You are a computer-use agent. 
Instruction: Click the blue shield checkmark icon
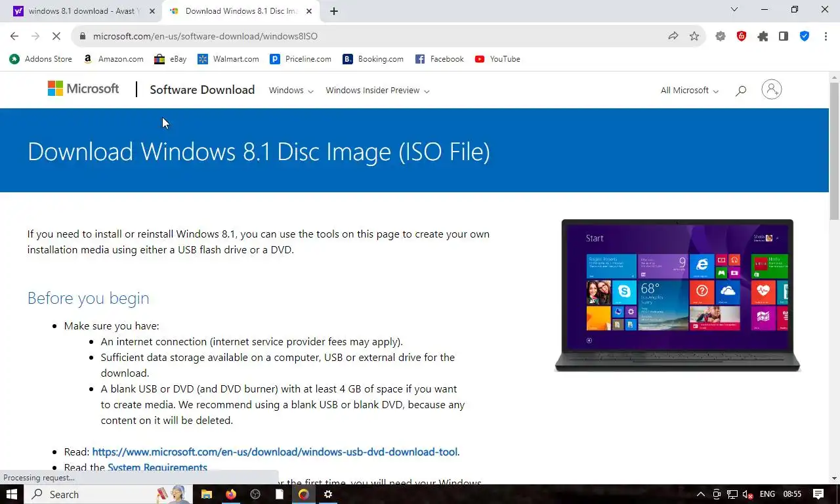(x=805, y=36)
